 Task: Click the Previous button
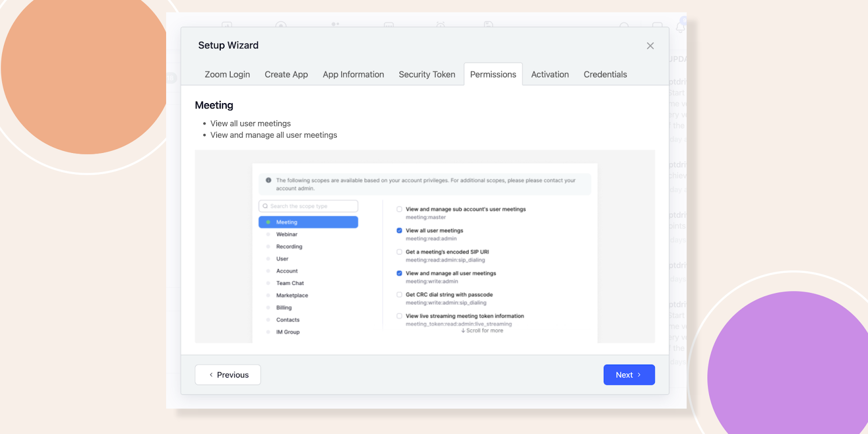[228, 375]
